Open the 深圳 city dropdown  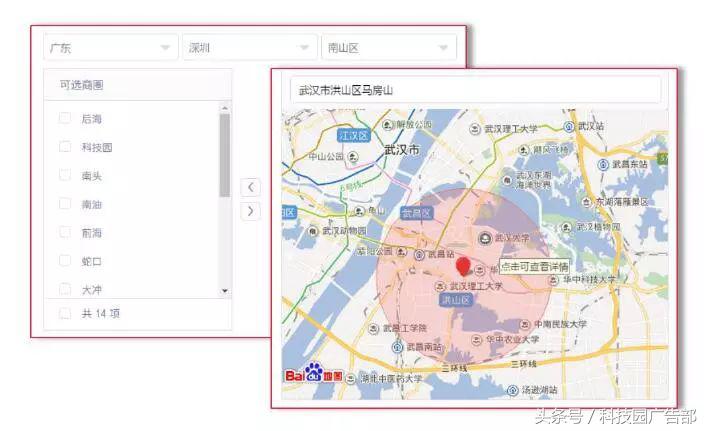(250, 47)
